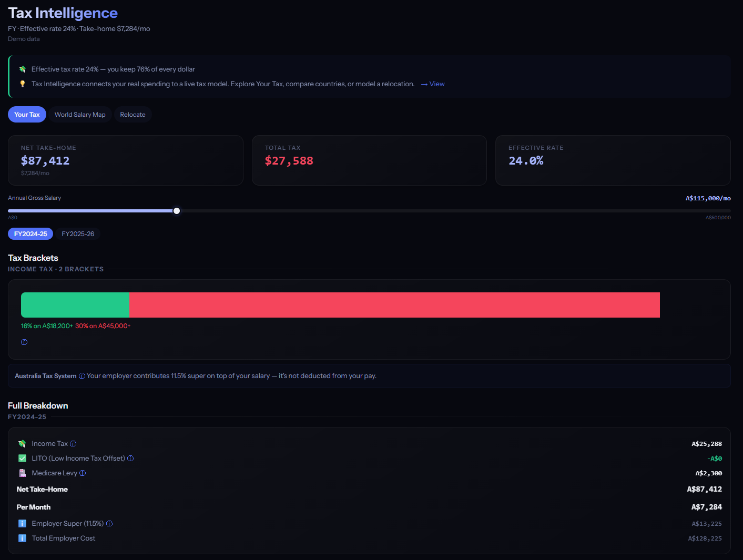
Task: Click the lightbulb tip icon
Action: coord(23,84)
